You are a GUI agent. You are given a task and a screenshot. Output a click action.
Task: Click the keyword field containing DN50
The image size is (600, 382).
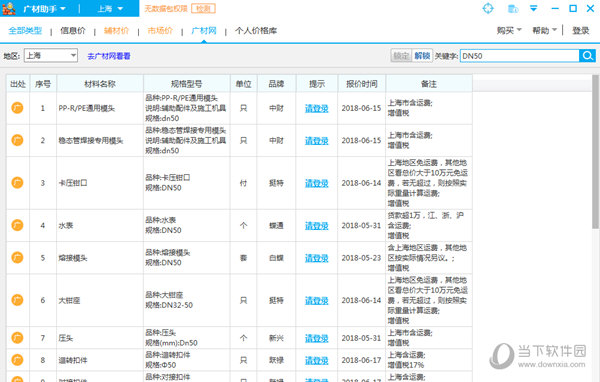tap(520, 56)
